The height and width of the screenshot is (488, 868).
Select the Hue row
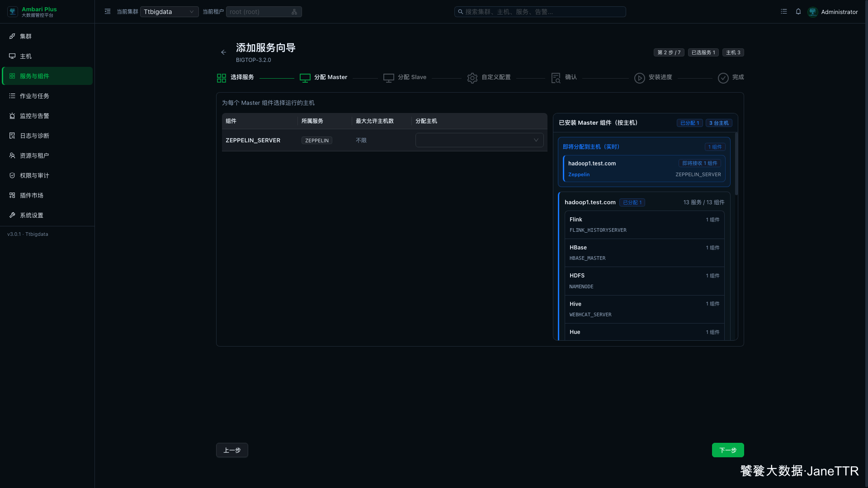tap(644, 332)
